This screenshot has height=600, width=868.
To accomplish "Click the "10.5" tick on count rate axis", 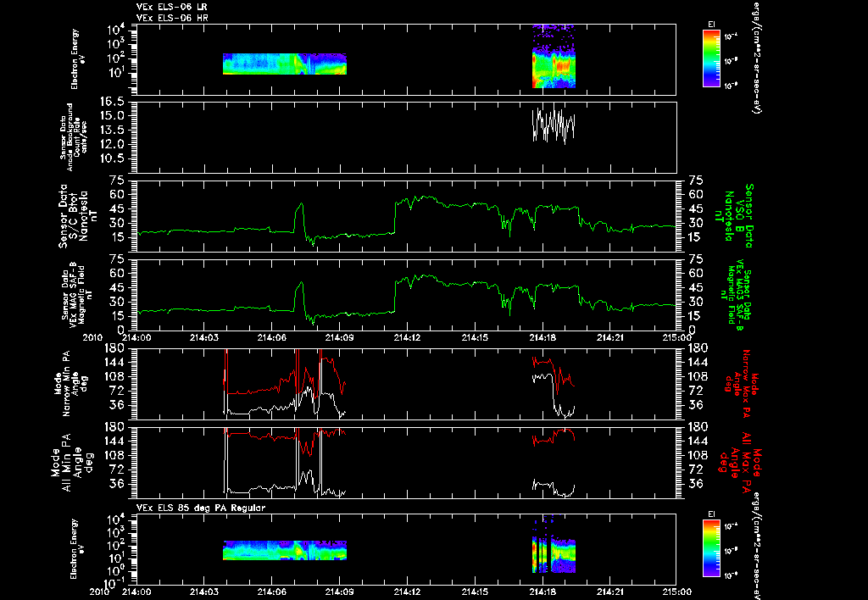I will pyautogui.click(x=113, y=158).
